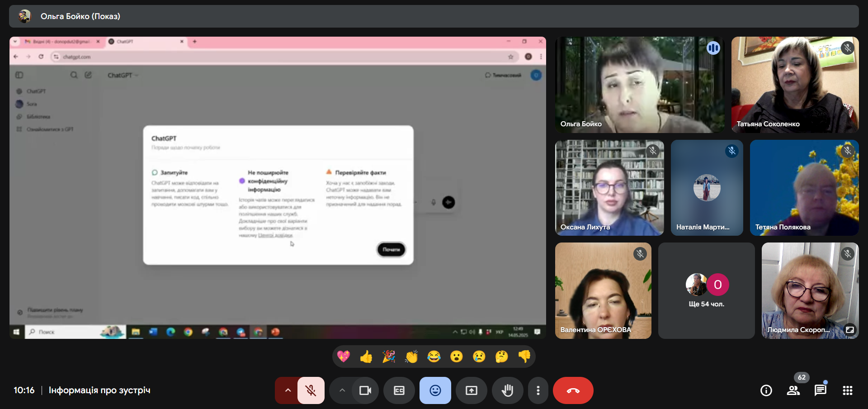
Task: Open meeting details info icon
Action: click(x=766, y=390)
